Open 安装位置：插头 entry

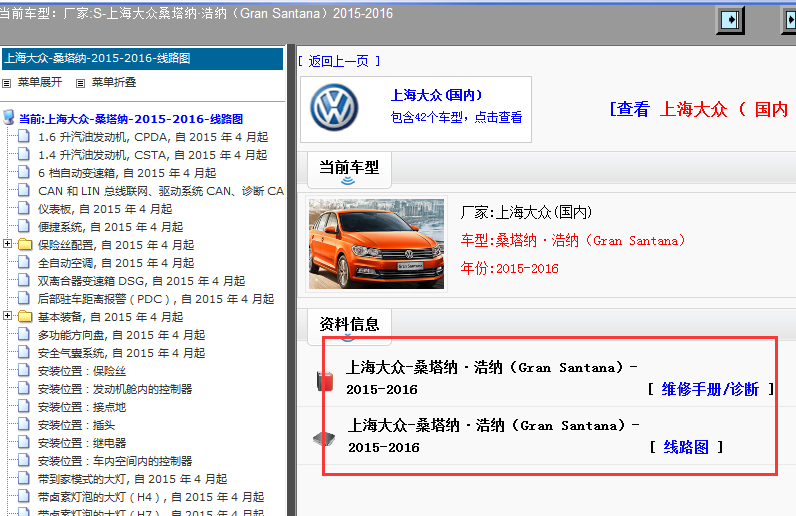click(76, 426)
